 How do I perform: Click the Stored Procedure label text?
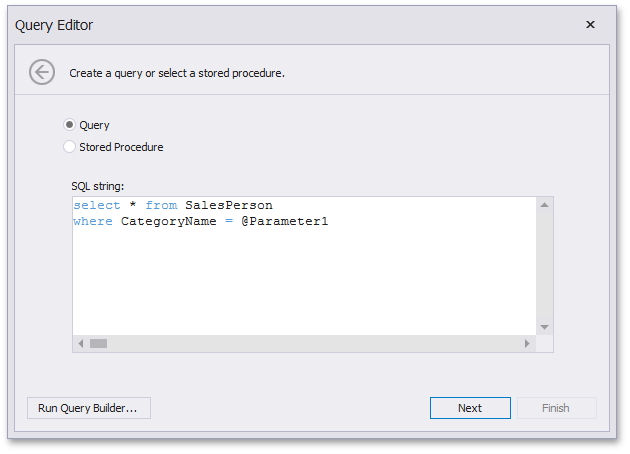[121, 147]
